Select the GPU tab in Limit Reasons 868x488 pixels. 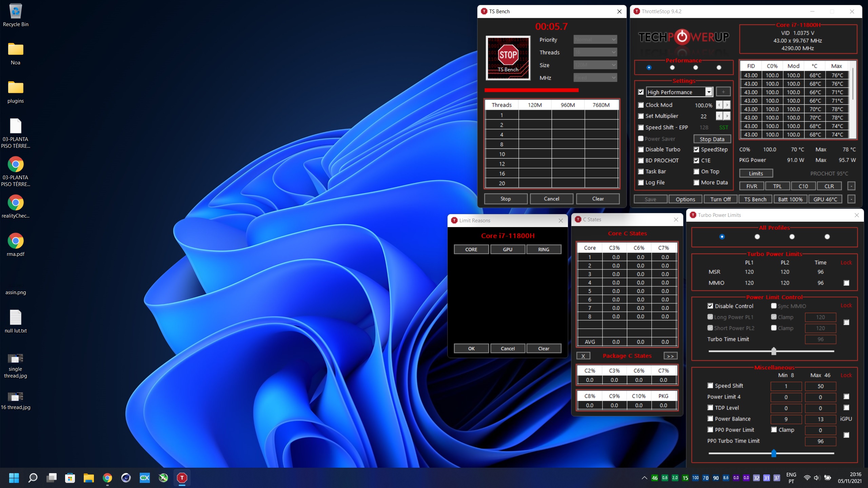[x=508, y=249]
